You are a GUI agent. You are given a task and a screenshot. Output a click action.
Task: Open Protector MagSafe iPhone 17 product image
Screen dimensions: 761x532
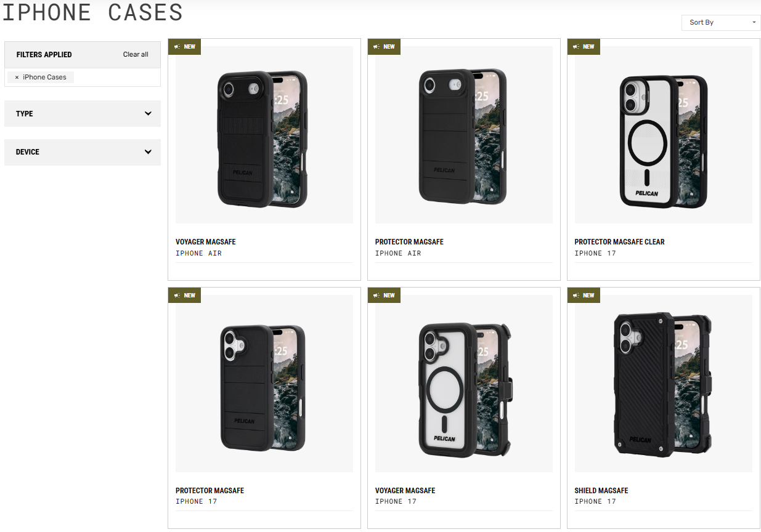(264, 384)
